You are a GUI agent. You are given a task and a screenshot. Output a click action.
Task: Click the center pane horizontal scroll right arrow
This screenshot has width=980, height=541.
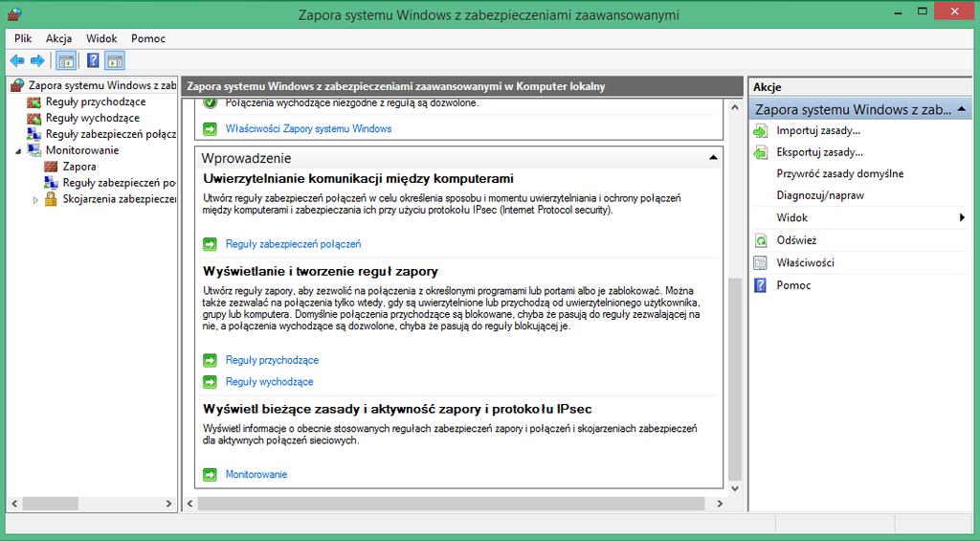pos(720,504)
